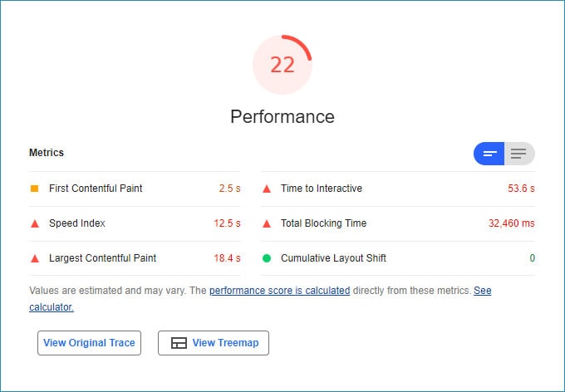
Task: Click the treemap icon in View Treemap button
Action: (179, 343)
